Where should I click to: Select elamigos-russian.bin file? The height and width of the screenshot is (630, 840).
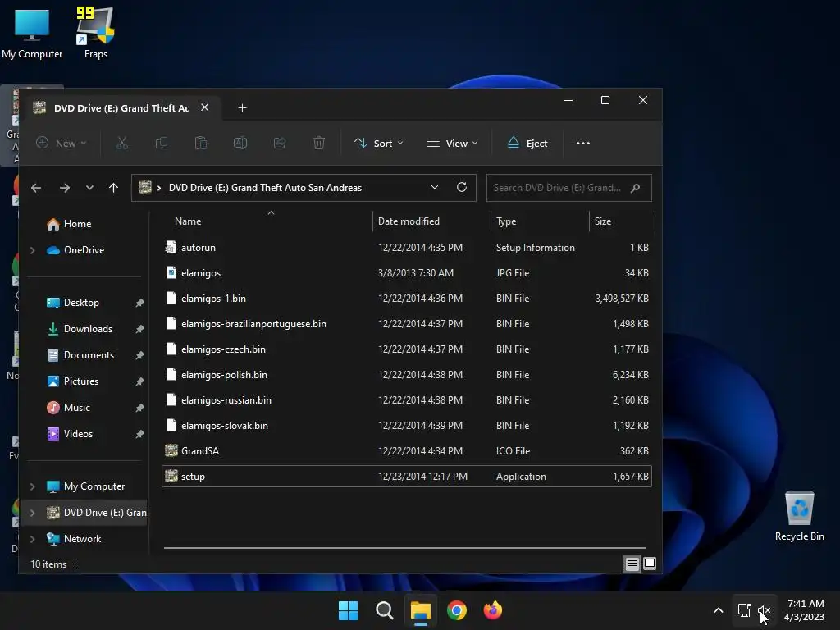[x=407, y=400]
